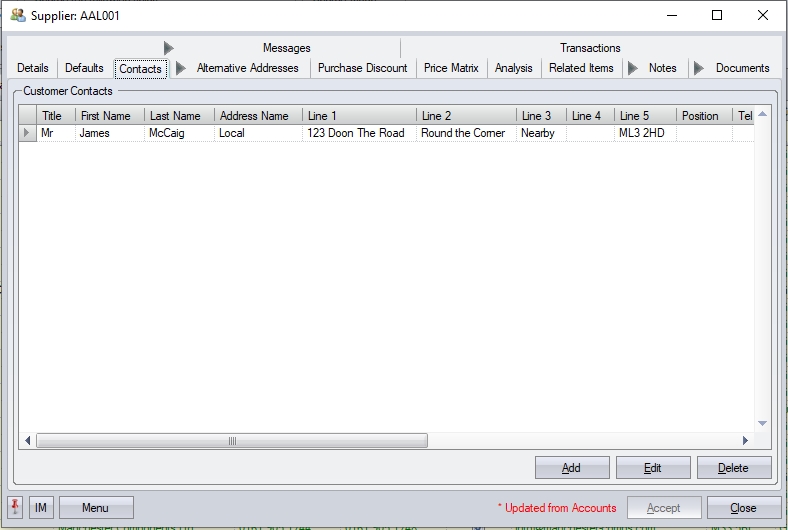Sort by the Title column header
Screen dimensions: 788x530
(x=56, y=116)
